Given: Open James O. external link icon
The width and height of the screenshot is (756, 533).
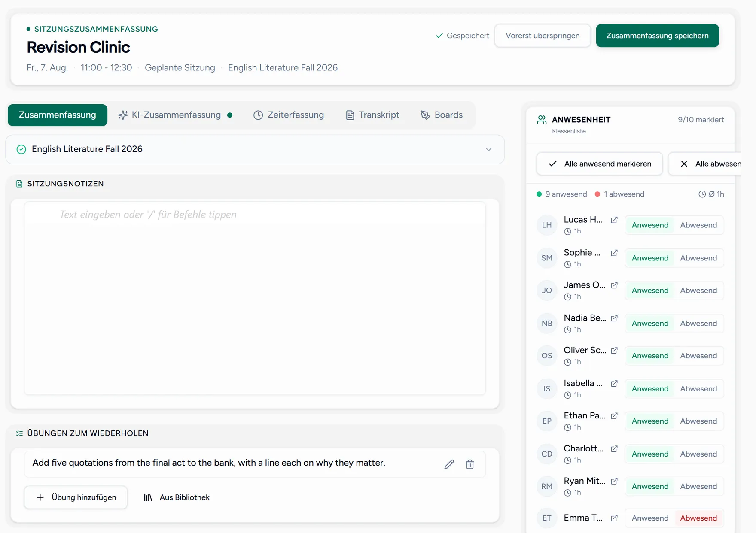Looking at the screenshot, I should (x=614, y=285).
